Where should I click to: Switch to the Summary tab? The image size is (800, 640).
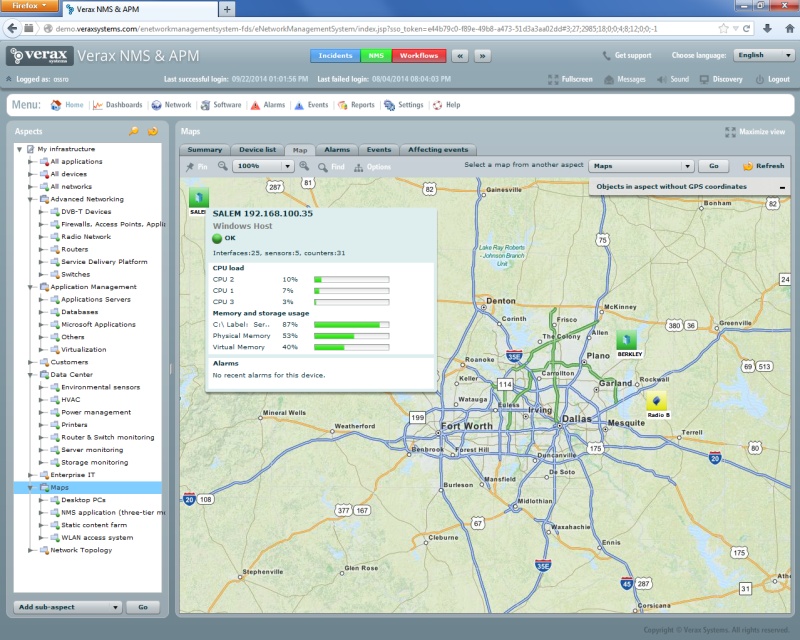205,150
